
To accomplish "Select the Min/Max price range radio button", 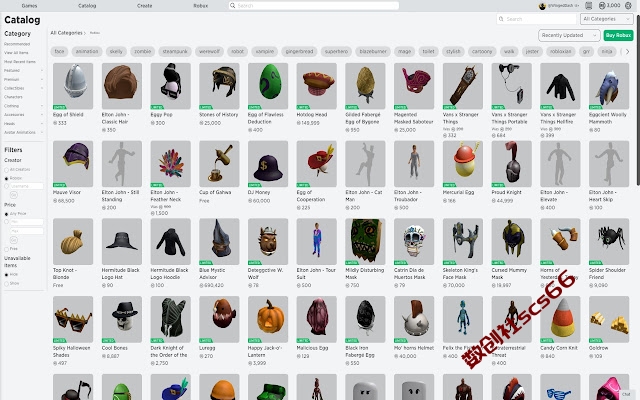I will pyautogui.click(x=7, y=222).
